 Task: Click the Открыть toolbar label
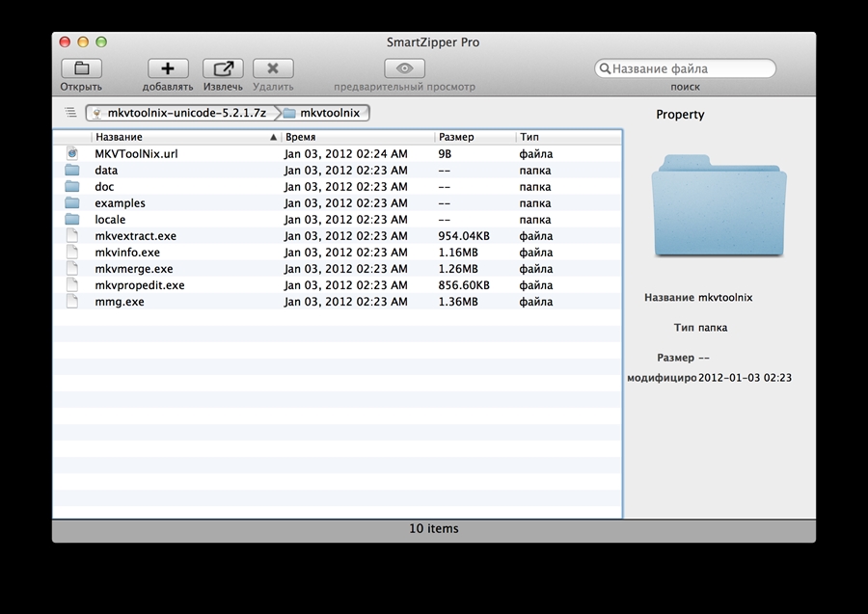(81, 87)
